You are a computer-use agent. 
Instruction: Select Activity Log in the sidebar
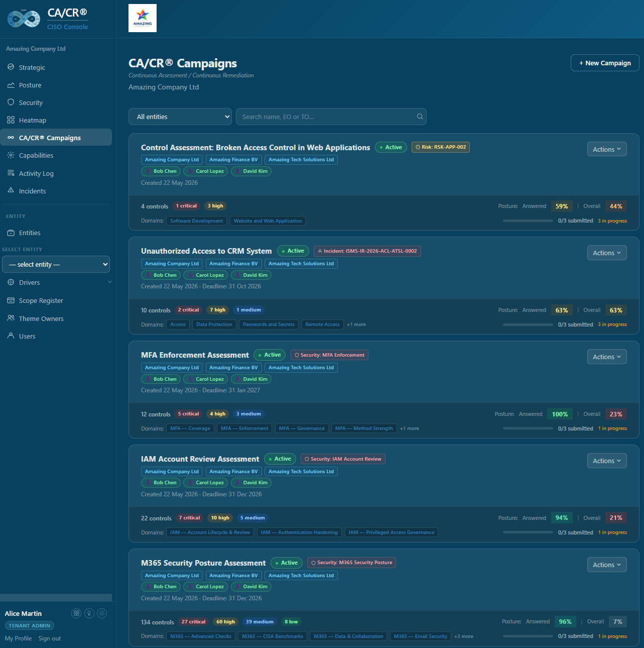[x=56, y=173]
